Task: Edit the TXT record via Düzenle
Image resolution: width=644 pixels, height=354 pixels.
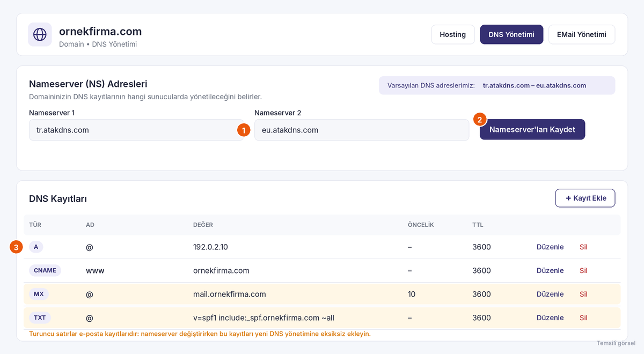Action: coord(550,318)
